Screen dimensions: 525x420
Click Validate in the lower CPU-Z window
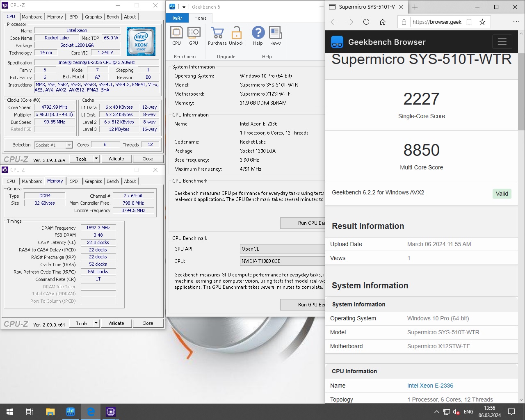click(116, 323)
